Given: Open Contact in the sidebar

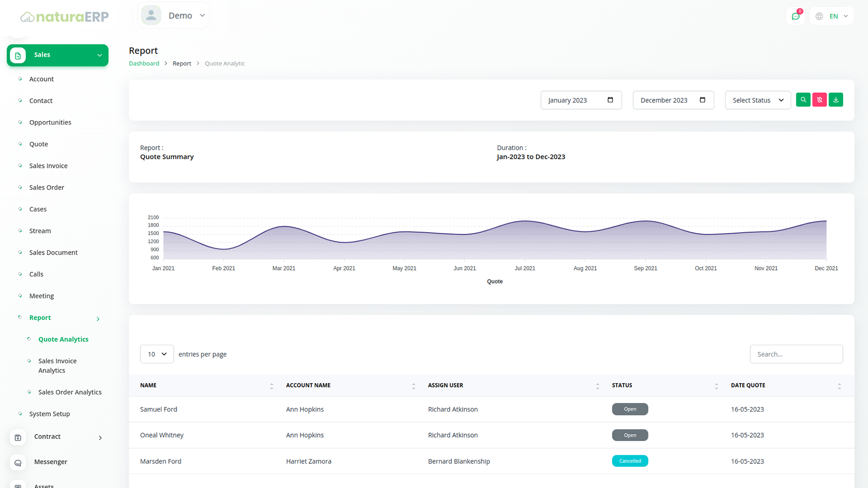Looking at the screenshot, I should 41,101.
